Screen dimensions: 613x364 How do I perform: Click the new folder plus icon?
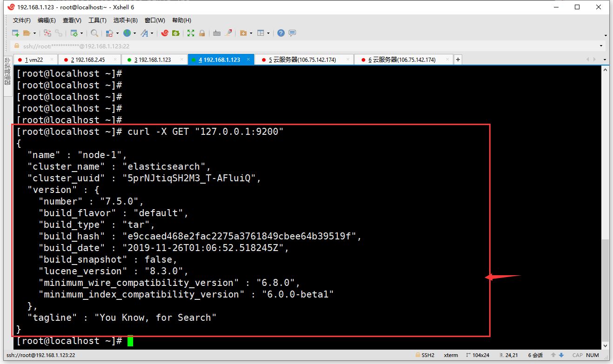point(243,33)
